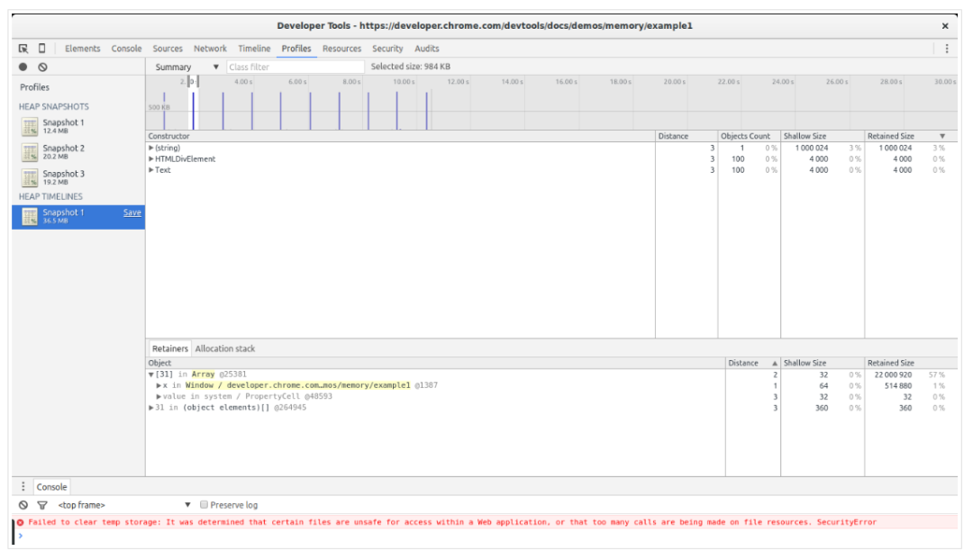
Task: Select Snapshot 3 of 19.2 MB
Action: 78,177
